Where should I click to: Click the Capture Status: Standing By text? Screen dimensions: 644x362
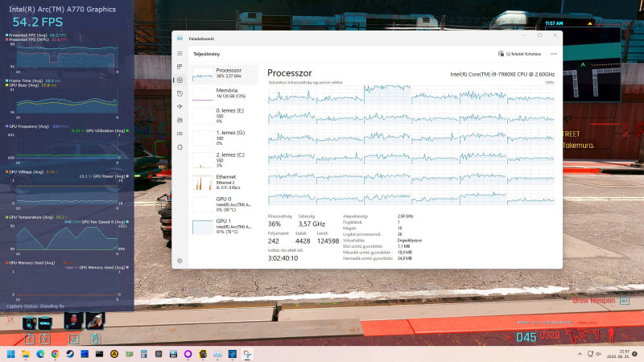(x=35, y=306)
